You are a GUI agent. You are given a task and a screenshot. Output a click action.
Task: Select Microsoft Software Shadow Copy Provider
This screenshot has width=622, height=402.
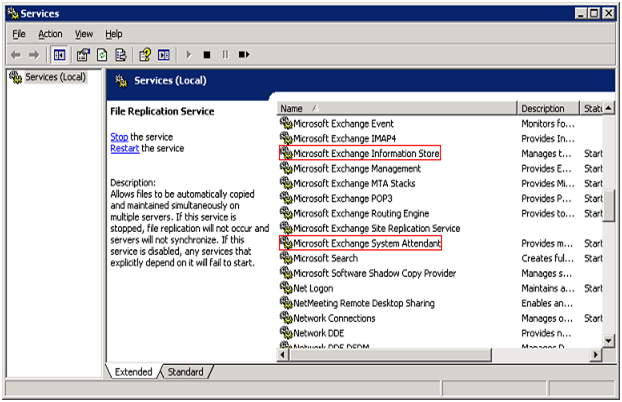[x=374, y=273]
